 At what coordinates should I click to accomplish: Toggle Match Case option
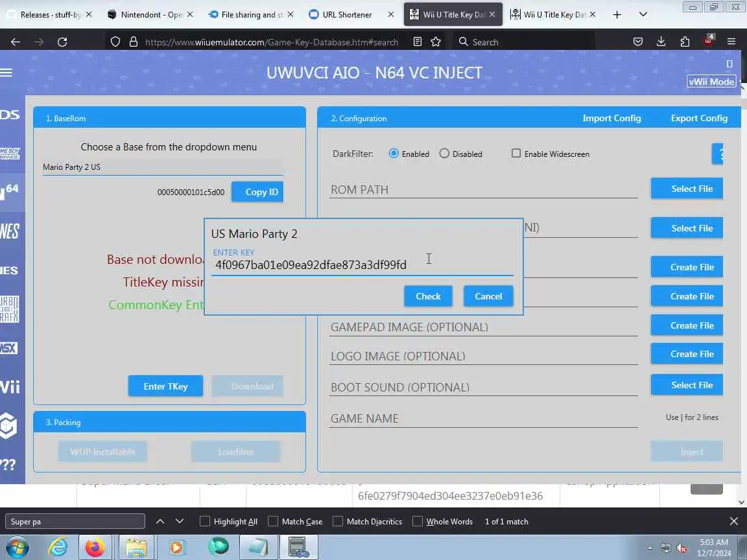pyautogui.click(x=273, y=521)
